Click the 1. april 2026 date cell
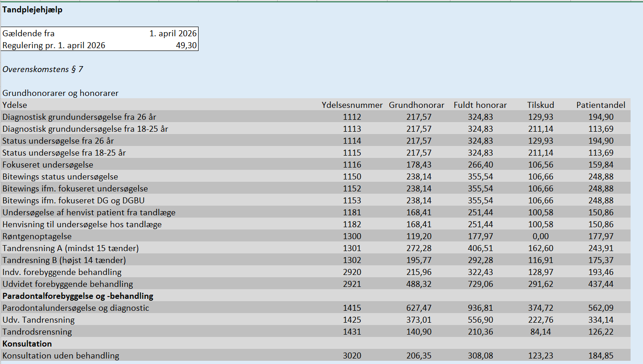Viewport: 643px width, 364px height. pos(173,34)
